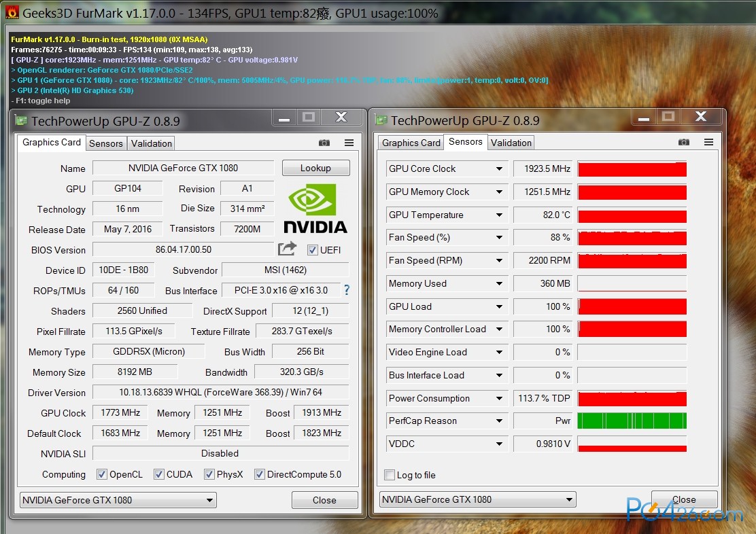Switch to Graphics Card tab in right GPU-Z window
Screen dimensions: 756x534
[411, 143]
